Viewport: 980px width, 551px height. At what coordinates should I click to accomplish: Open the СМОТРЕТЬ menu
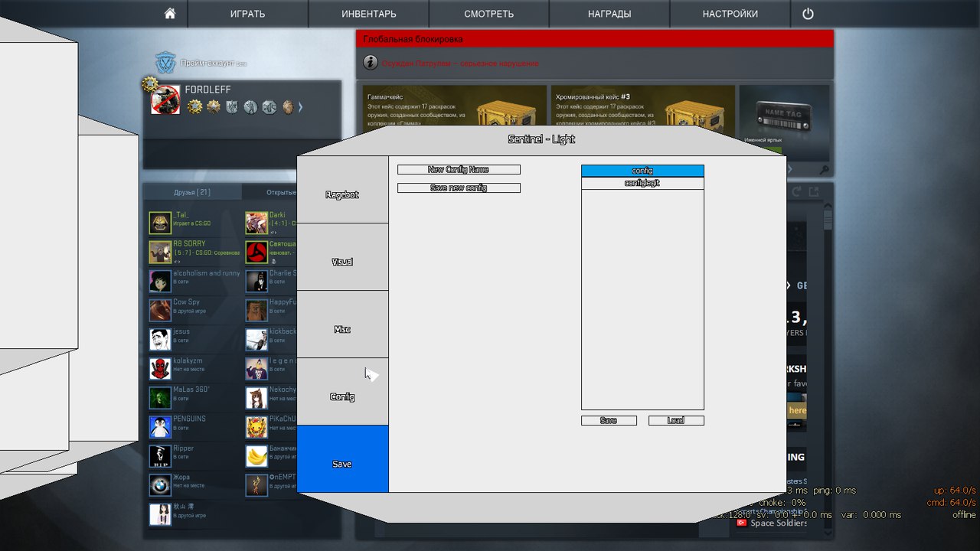tap(489, 14)
